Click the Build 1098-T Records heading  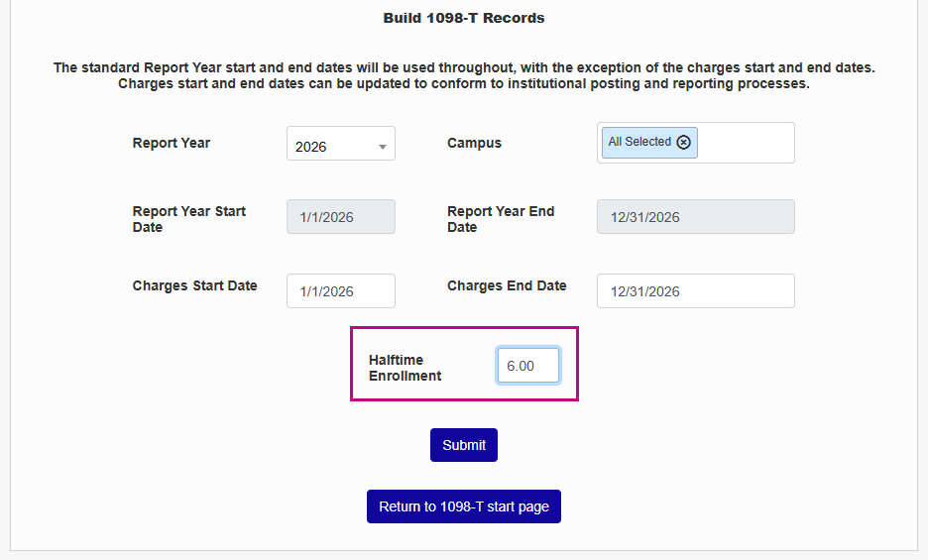pyautogui.click(x=464, y=18)
